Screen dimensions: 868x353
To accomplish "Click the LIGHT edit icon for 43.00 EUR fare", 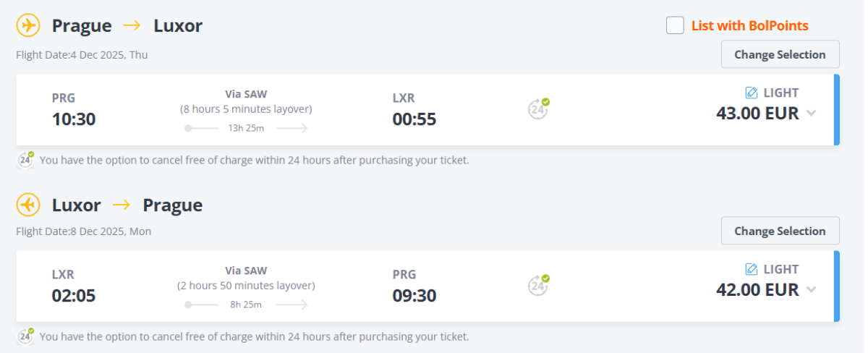I will 751,93.
